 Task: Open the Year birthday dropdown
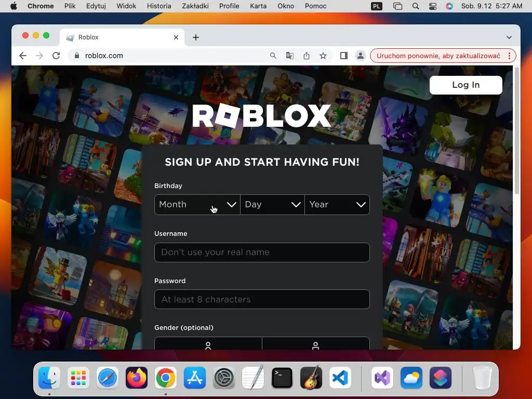337,205
